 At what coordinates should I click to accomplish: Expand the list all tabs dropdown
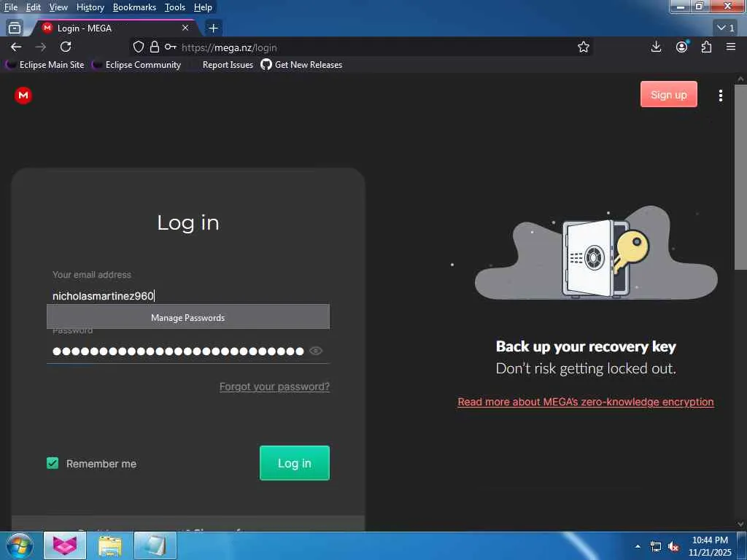(726, 28)
